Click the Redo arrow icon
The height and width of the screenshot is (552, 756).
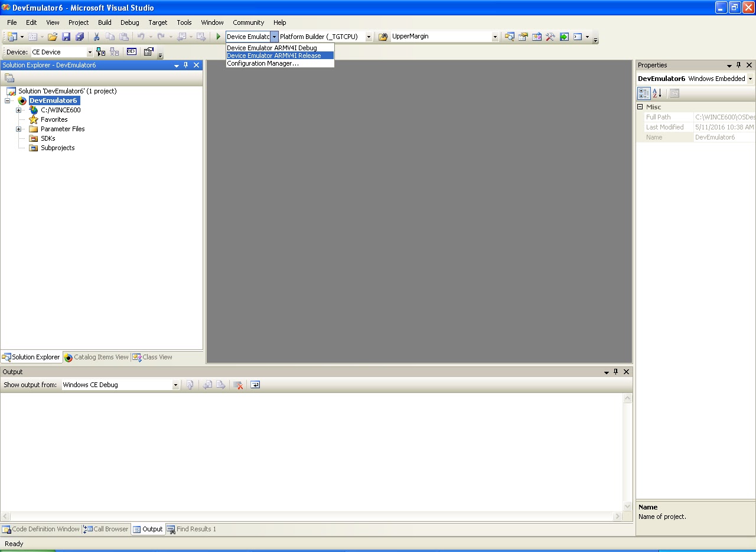(x=161, y=37)
